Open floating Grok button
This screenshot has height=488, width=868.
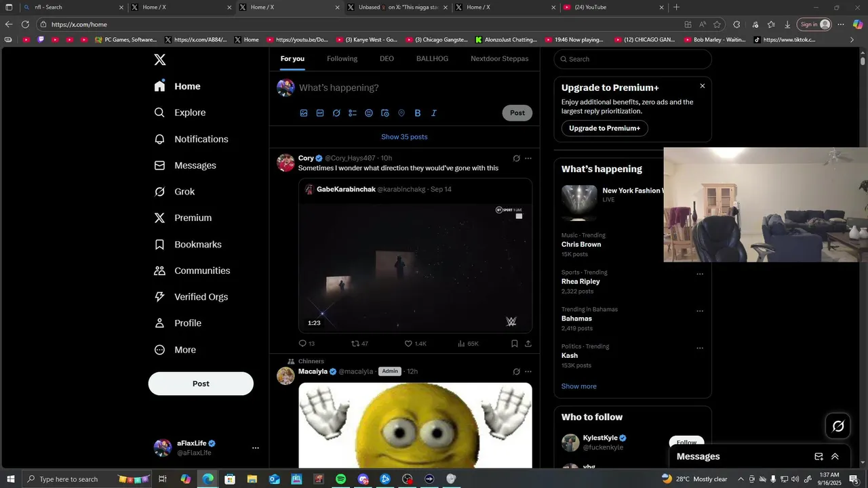point(838,426)
